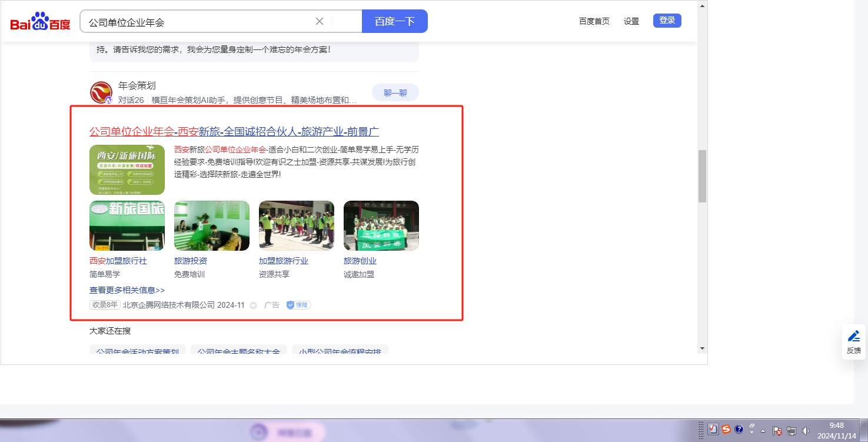868x442 pixels.
Task: Click the 百度一下 search button
Action: click(395, 21)
